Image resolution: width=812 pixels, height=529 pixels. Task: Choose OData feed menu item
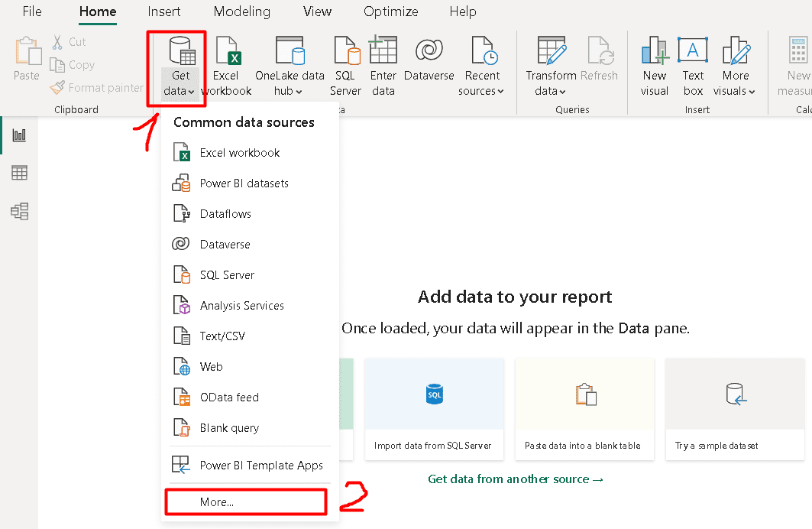point(250,398)
